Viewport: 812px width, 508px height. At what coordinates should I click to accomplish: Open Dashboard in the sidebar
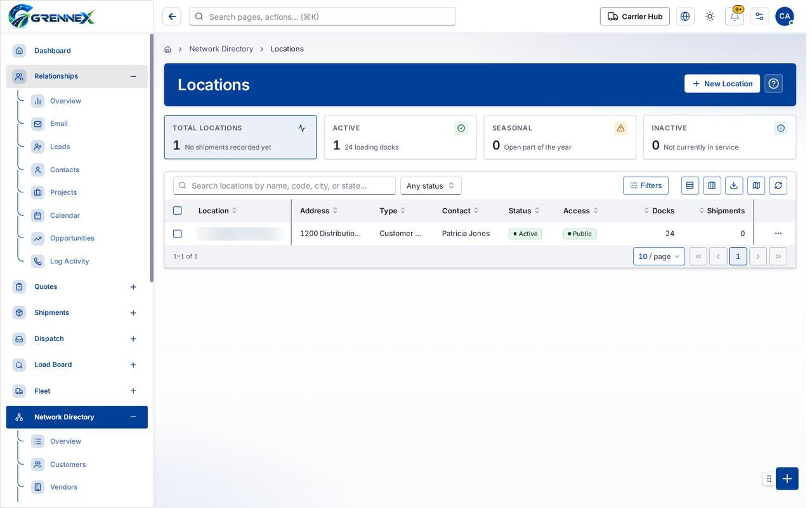coord(77,51)
